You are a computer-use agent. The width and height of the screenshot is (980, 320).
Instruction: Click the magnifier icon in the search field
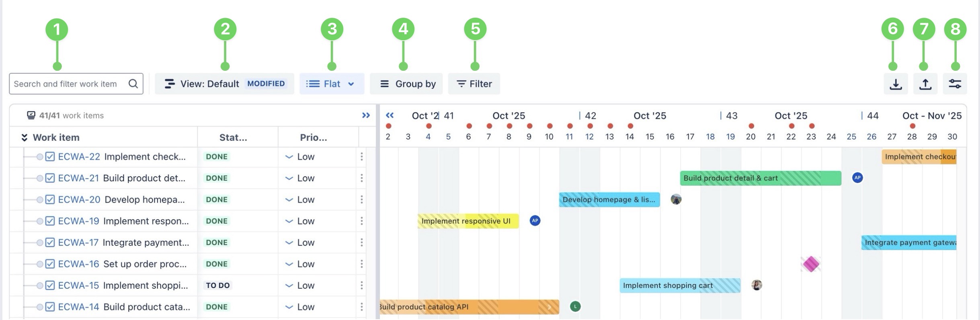pyautogui.click(x=133, y=84)
